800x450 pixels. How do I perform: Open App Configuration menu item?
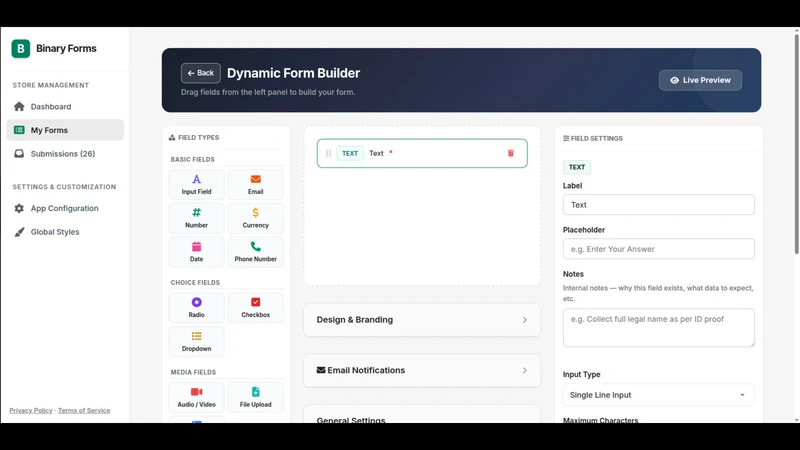[x=65, y=208]
